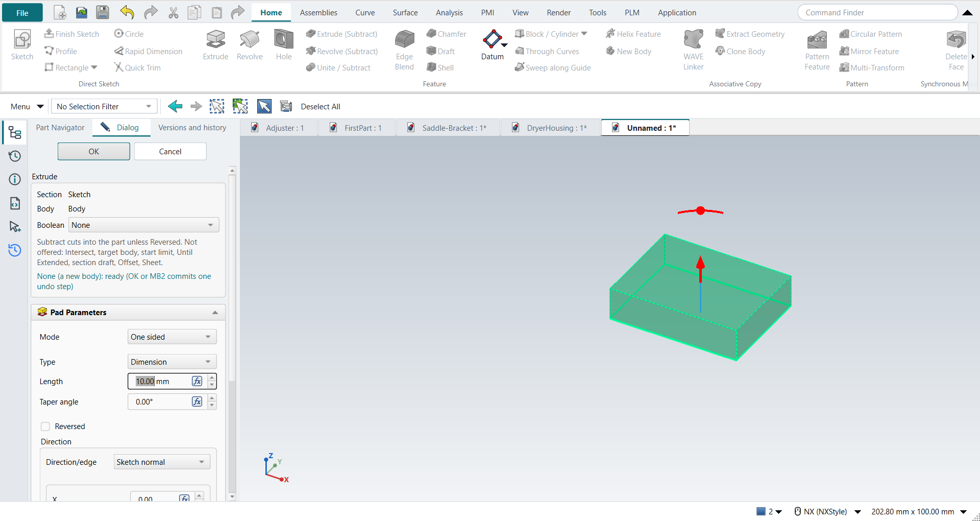Click the Delete Face icon
This screenshot has height=521, width=980.
pos(956,39)
